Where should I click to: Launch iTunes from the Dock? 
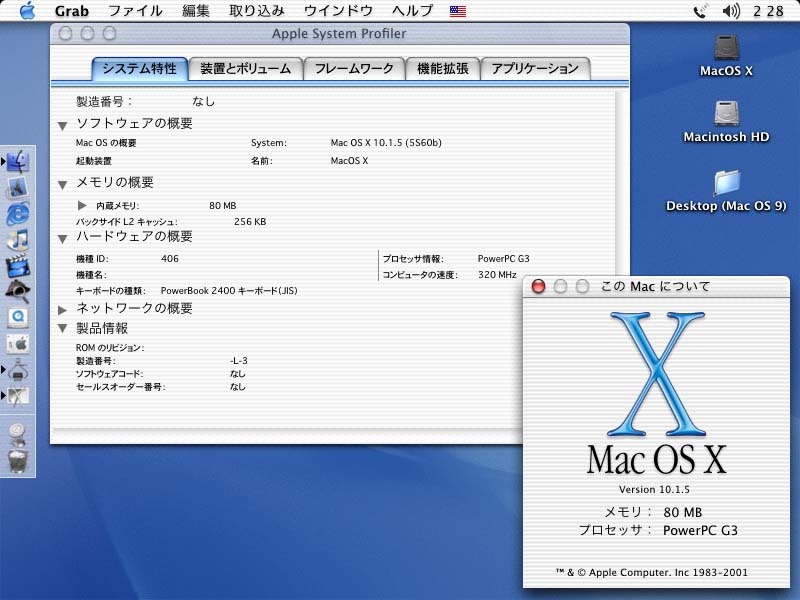[18, 239]
